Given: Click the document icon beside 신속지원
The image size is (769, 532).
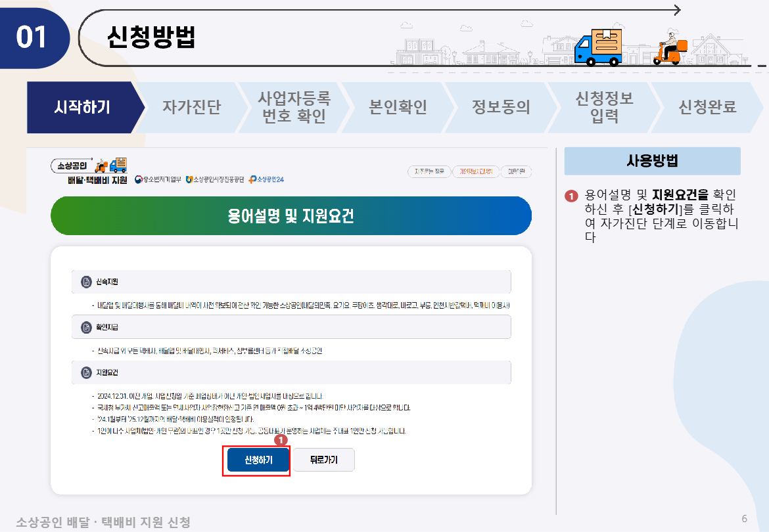Looking at the screenshot, I should pos(86,282).
